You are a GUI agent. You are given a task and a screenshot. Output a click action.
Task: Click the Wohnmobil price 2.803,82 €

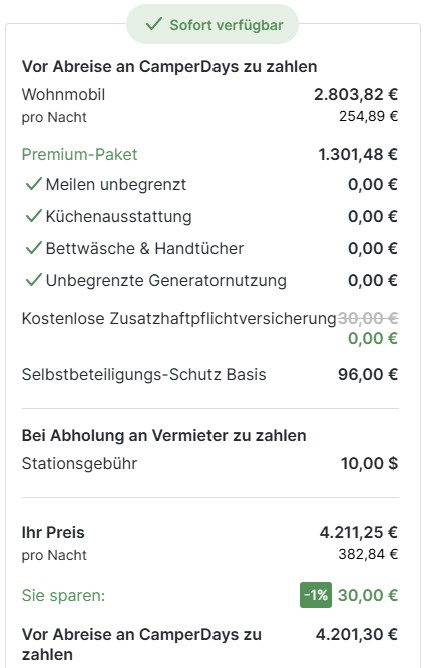[356, 94]
